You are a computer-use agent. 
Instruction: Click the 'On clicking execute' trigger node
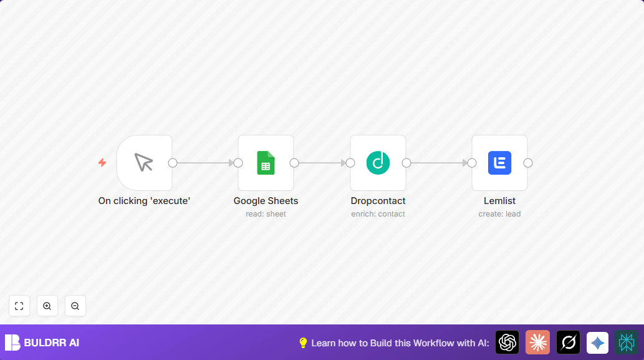point(144,163)
